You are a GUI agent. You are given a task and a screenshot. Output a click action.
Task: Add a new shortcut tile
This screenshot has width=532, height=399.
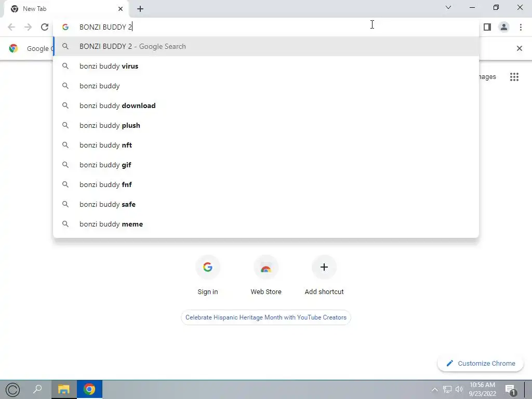point(324,275)
